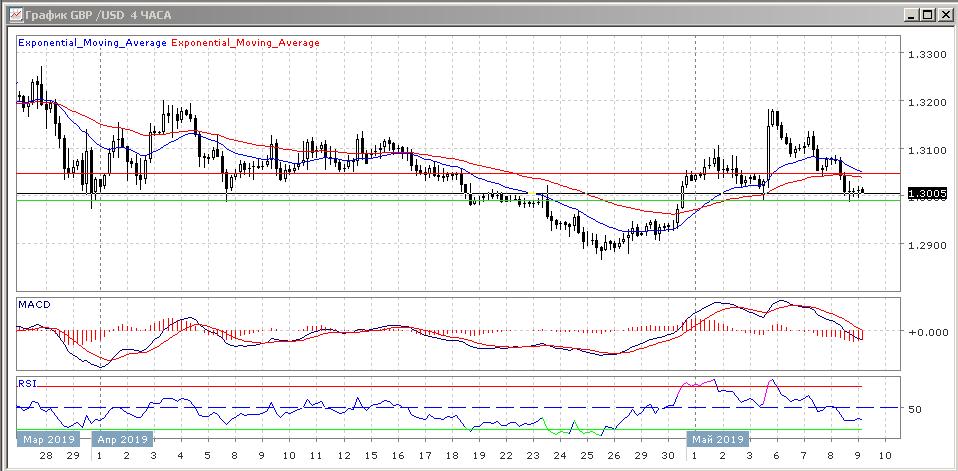Click date label 23 on time axis
The height and width of the screenshot is (471, 958).
click(x=533, y=456)
